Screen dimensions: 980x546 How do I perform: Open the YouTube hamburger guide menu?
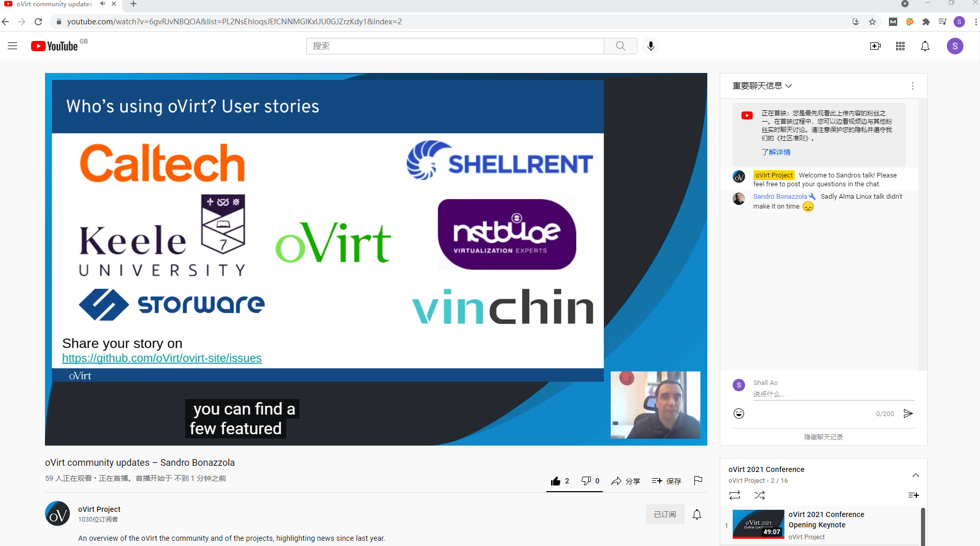[12, 46]
